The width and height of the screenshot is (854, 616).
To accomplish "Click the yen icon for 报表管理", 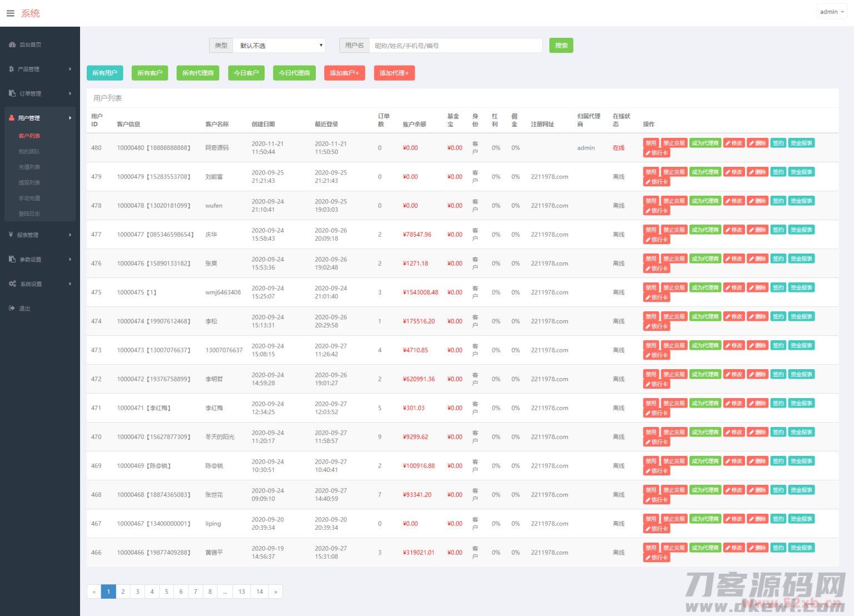I will click(11, 235).
